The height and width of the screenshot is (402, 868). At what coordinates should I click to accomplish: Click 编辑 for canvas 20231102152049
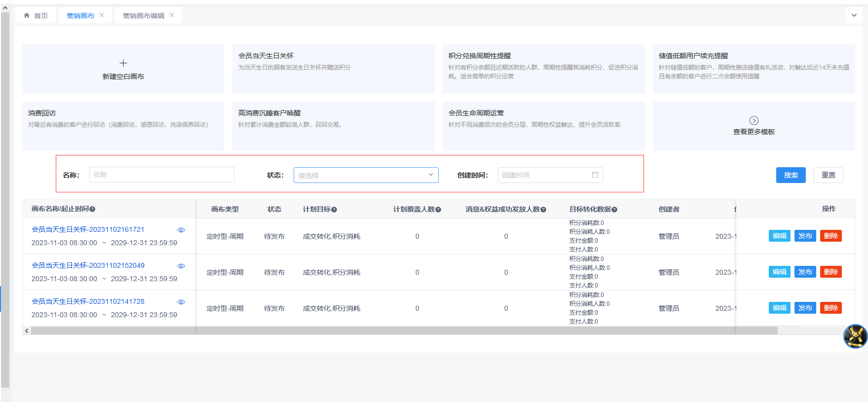[780, 272]
